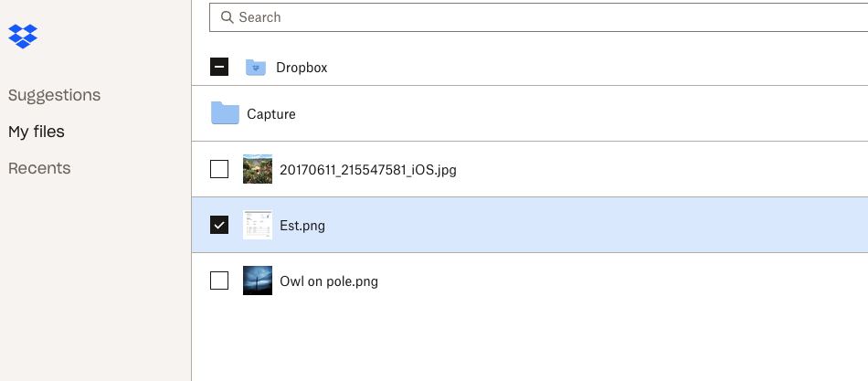Click the Dropbox folder icon in the header
868x381 pixels.
point(256,68)
